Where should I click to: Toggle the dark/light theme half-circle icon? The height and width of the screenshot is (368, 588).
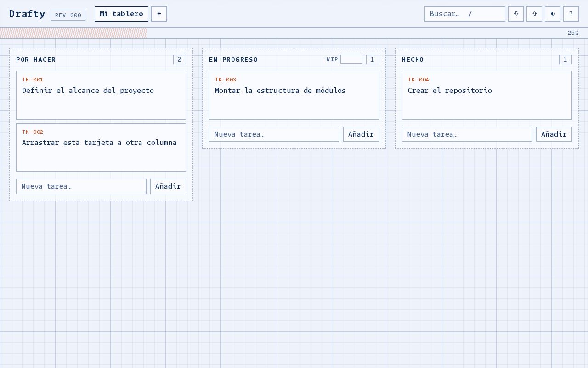tap(553, 14)
